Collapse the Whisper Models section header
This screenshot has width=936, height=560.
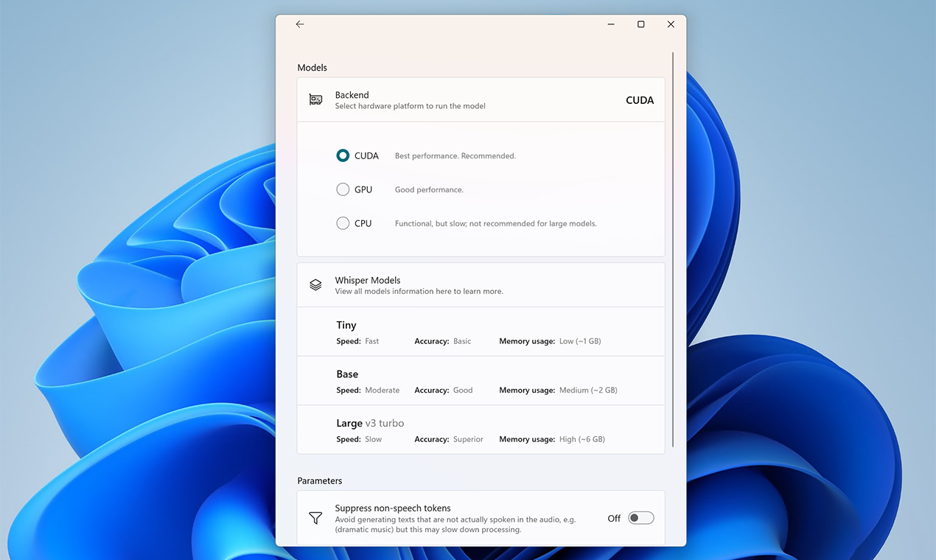click(x=481, y=285)
